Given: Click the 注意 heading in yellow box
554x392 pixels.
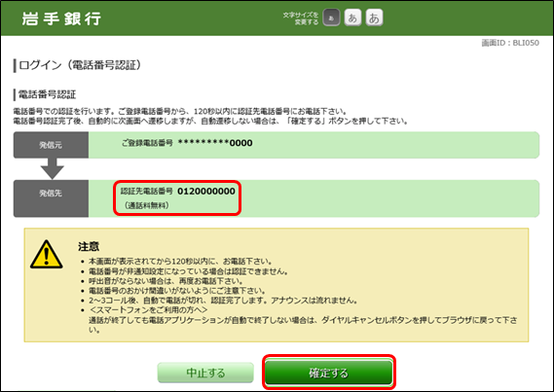Looking at the screenshot, I should click(x=89, y=246).
